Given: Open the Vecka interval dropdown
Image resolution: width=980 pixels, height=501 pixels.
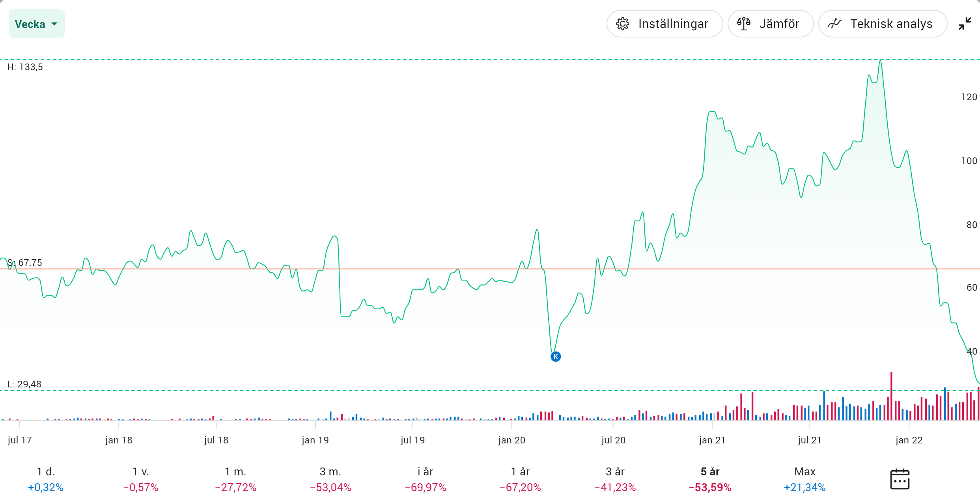Looking at the screenshot, I should pyautogui.click(x=30, y=24).
